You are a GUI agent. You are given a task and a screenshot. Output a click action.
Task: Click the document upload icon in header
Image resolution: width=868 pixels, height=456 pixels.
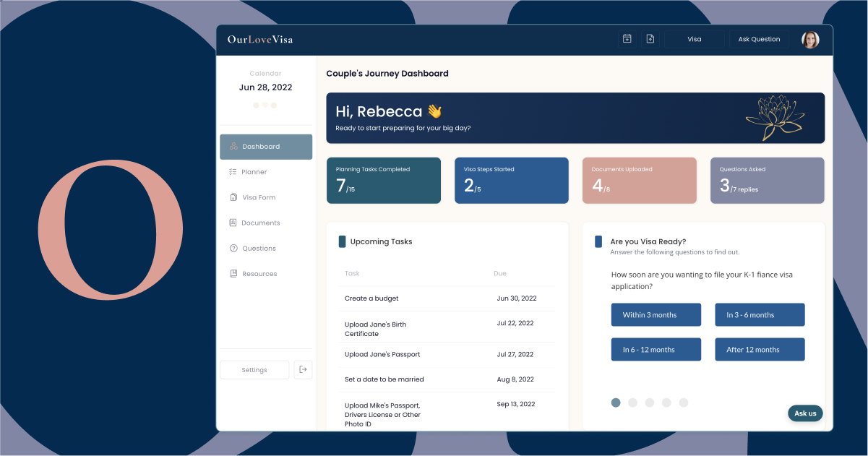click(x=650, y=39)
